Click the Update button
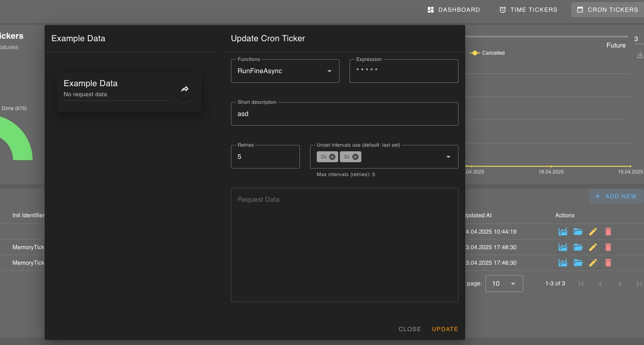This screenshot has width=644, height=345. [x=445, y=329]
